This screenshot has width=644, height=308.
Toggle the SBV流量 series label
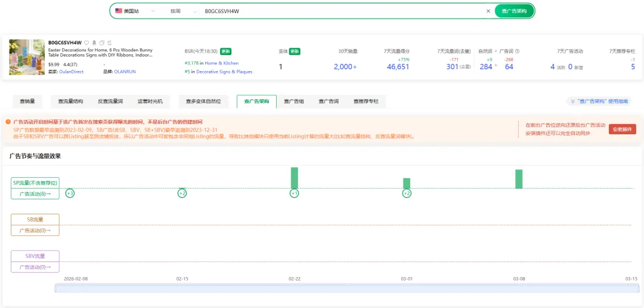(35, 256)
